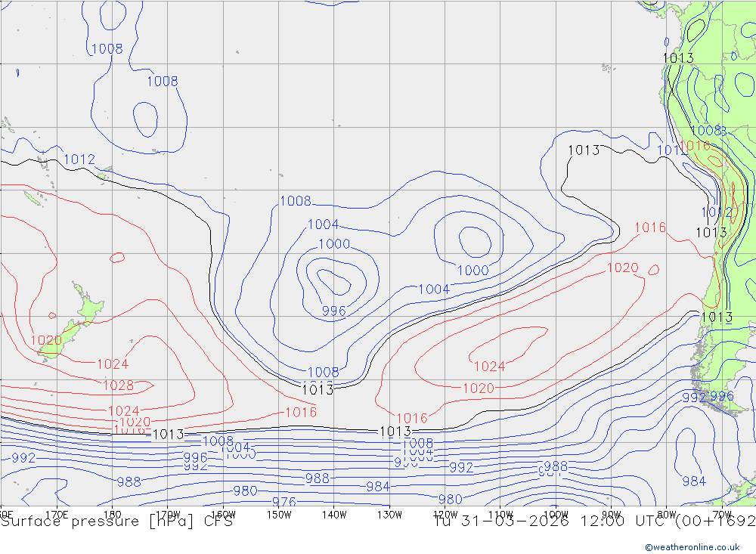Click the 1024 label inside the 110W high

click(489, 367)
